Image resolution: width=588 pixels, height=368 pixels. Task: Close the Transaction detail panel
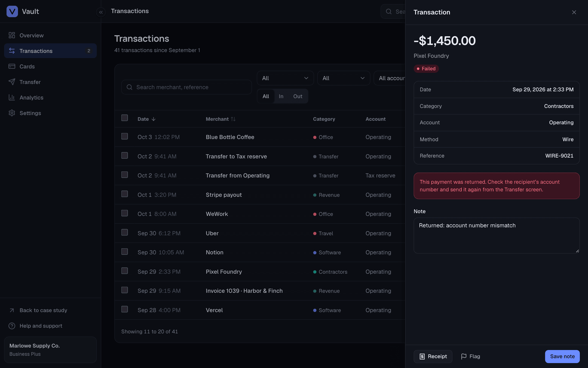[574, 12]
